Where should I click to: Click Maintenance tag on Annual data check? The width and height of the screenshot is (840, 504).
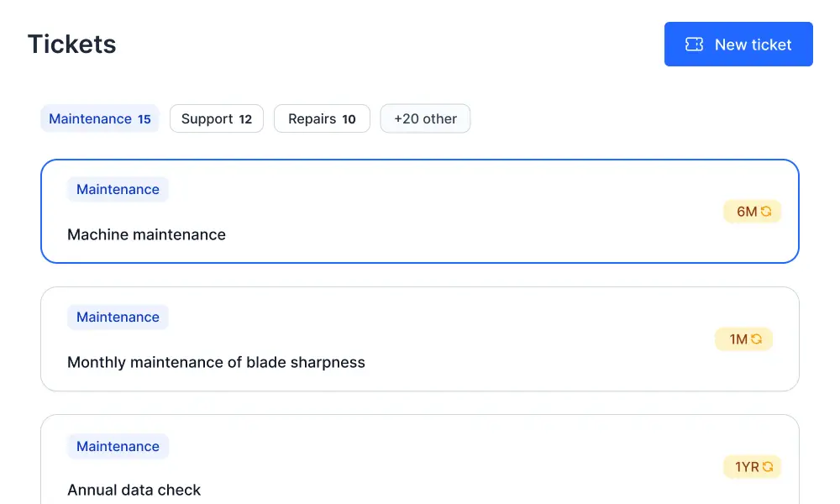[118, 447]
